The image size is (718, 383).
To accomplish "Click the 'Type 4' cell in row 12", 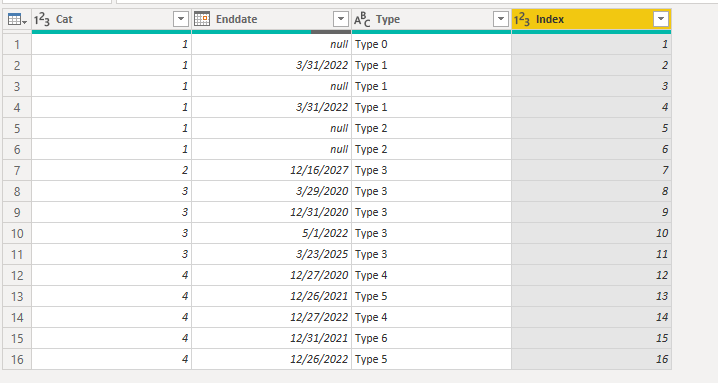I will 431,275.
